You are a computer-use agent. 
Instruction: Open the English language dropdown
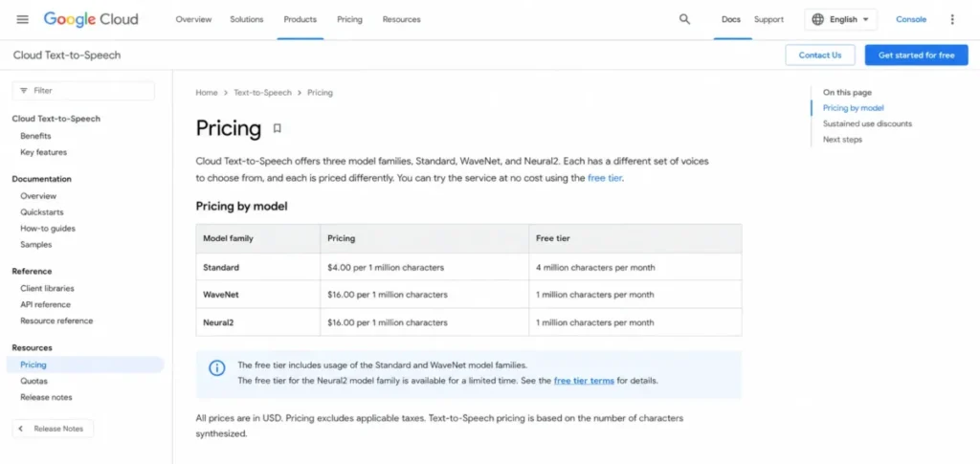pyautogui.click(x=840, y=19)
